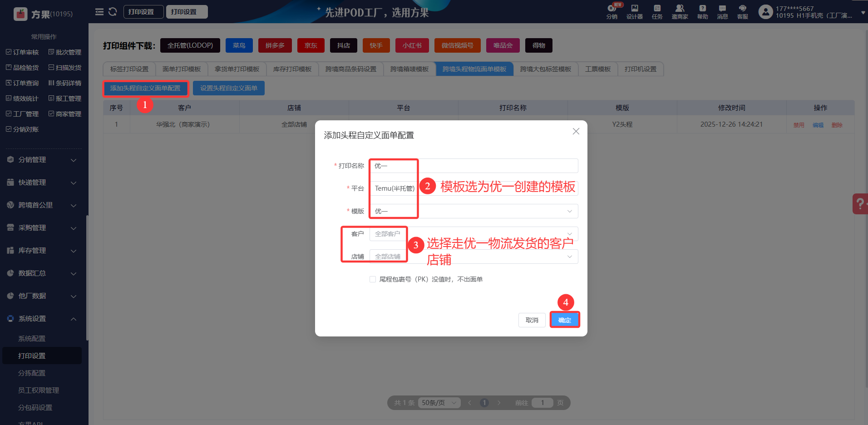This screenshot has width=868, height=425.
Task: Open 分销 icon in top bar
Action: (x=612, y=12)
